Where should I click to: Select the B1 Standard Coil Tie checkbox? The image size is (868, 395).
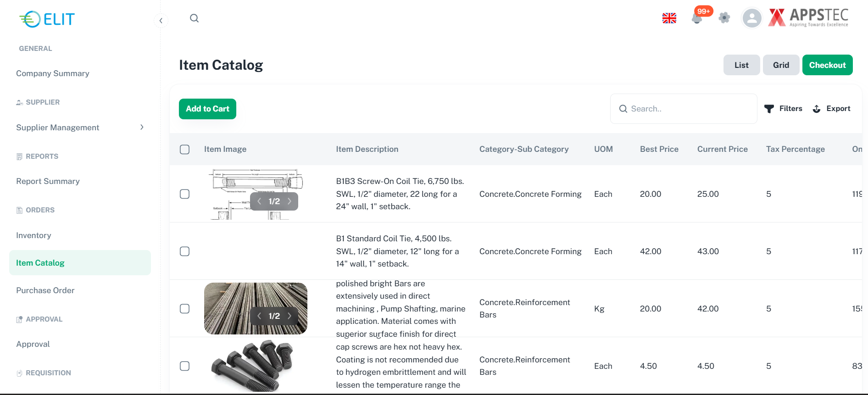[184, 251]
